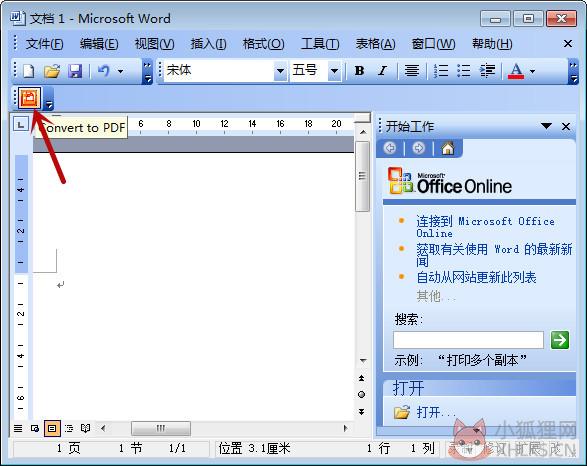This screenshot has height=466, width=587.
Task: Open the 格式(O) menu
Action: 263,44
